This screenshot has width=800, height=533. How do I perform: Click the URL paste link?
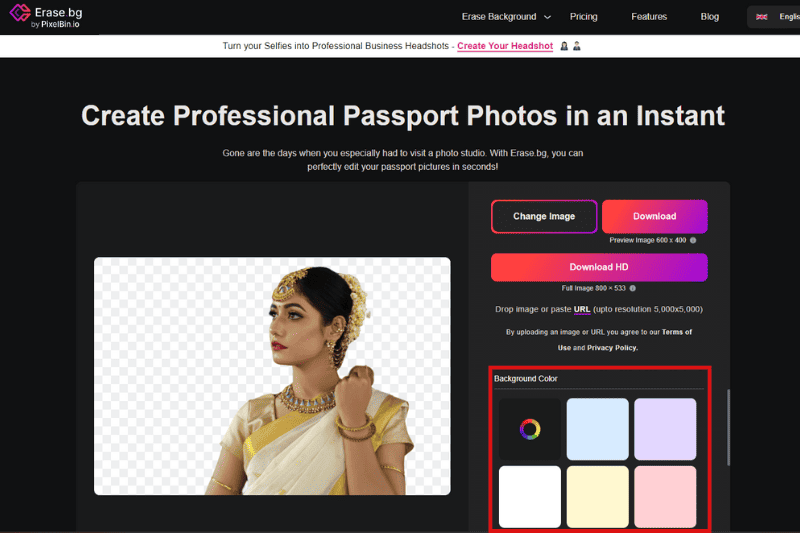582,309
